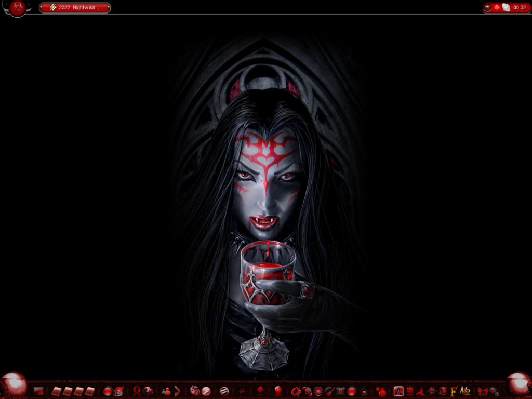This screenshot has height=399, width=532.
Task: Launch the M2 dock icon
Action: 465,391
